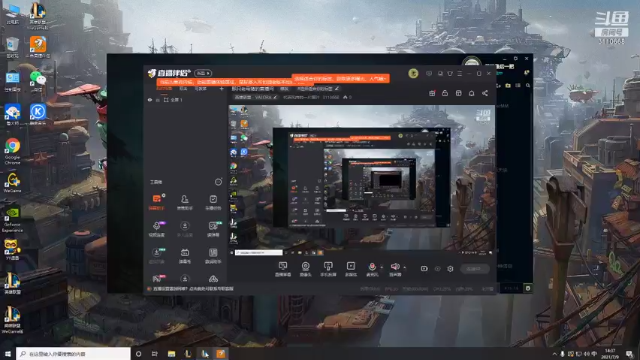This screenshot has height=360, width=640.
Task: Open GeForce Experience desktop shortcut
Action: pyautogui.click(x=12, y=219)
